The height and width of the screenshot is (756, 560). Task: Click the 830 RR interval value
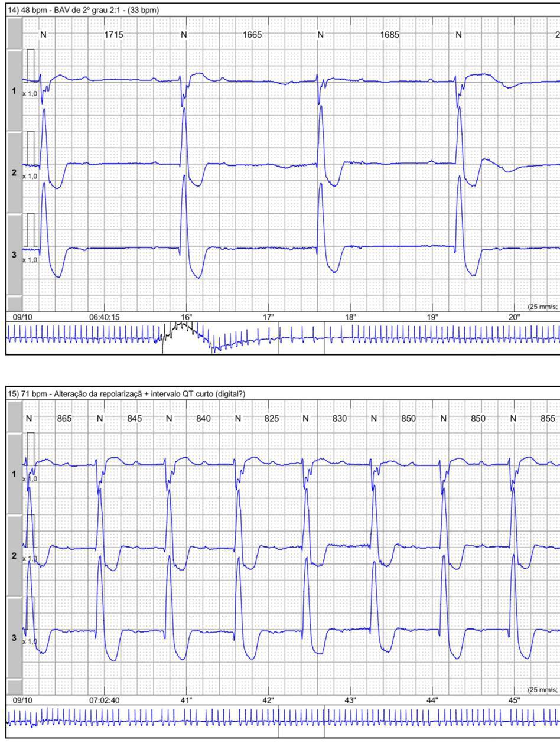tap(340, 419)
